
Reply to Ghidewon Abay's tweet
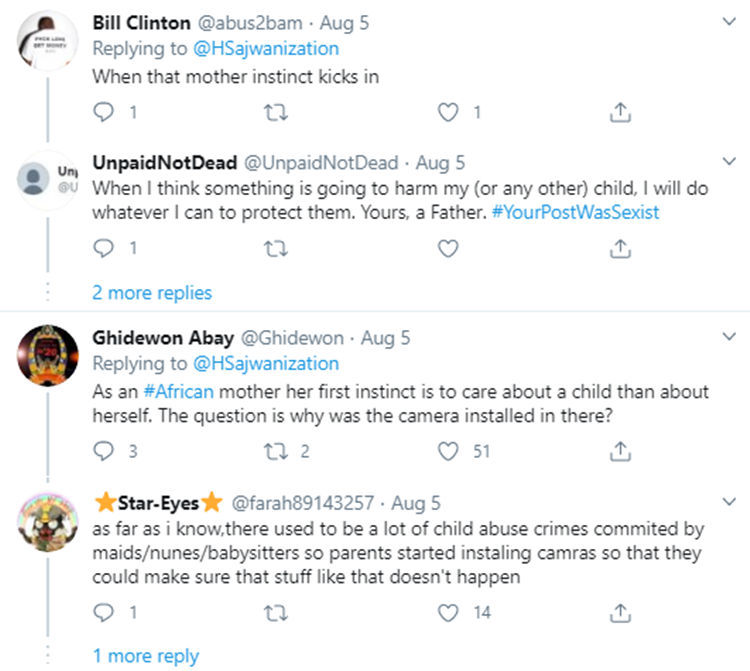click(103, 451)
